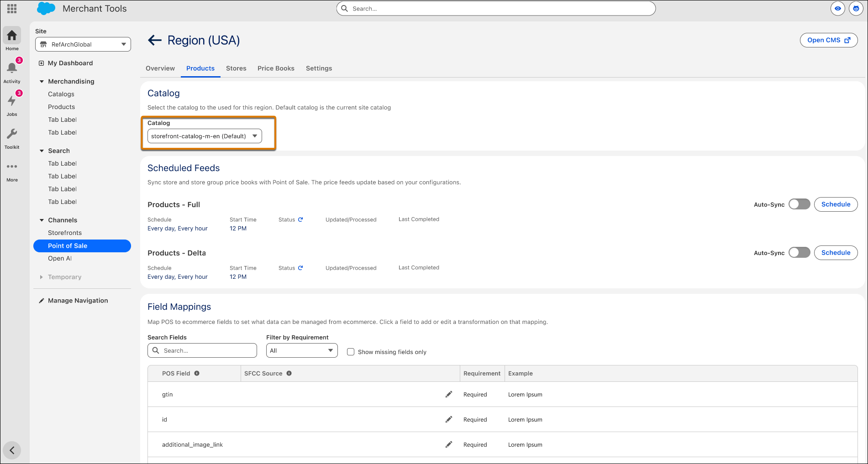Image resolution: width=868 pixels, height=464 pixels.
Task: Open Products under Merchandising
Action: coord(62,107)
